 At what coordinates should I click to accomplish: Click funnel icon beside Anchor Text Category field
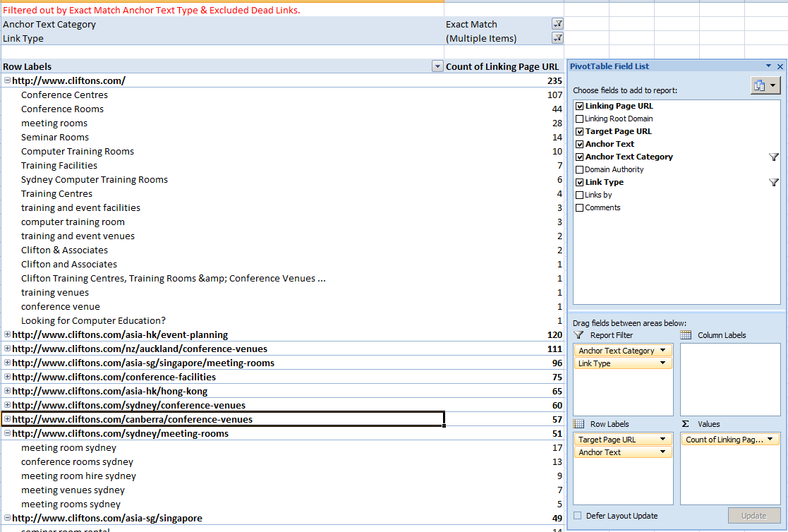[x=774, y=157]
